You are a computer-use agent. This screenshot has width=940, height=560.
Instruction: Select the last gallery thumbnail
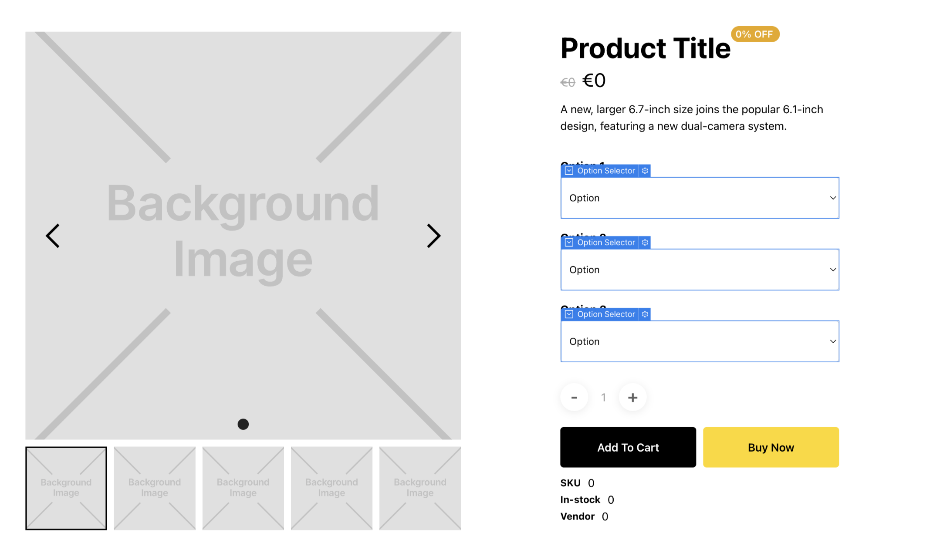coord(420,488)
